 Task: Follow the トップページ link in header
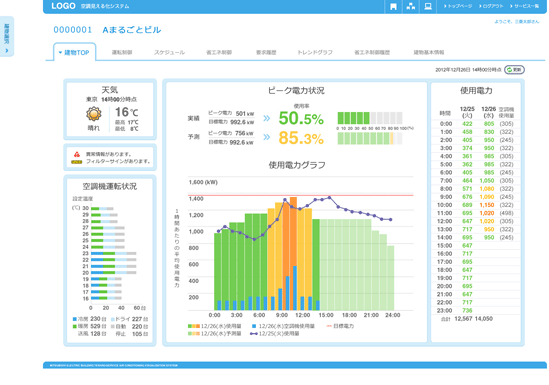click(458, 6)
